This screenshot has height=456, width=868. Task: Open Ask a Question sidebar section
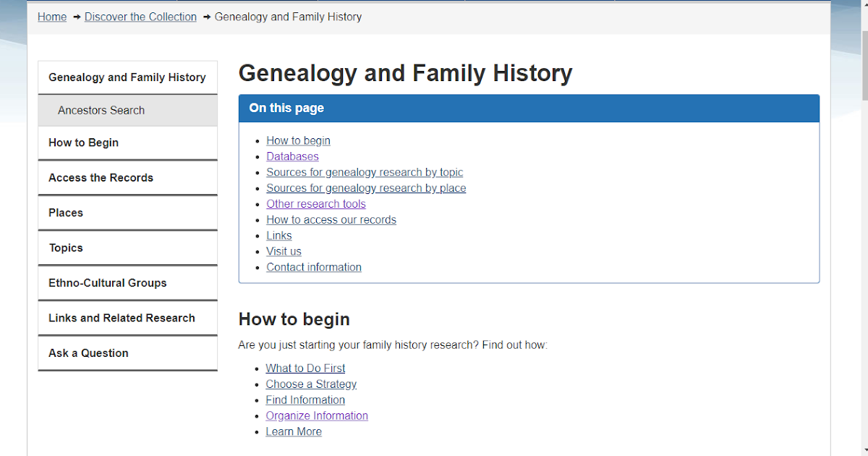pyautogui.click(x=88, y=352)
